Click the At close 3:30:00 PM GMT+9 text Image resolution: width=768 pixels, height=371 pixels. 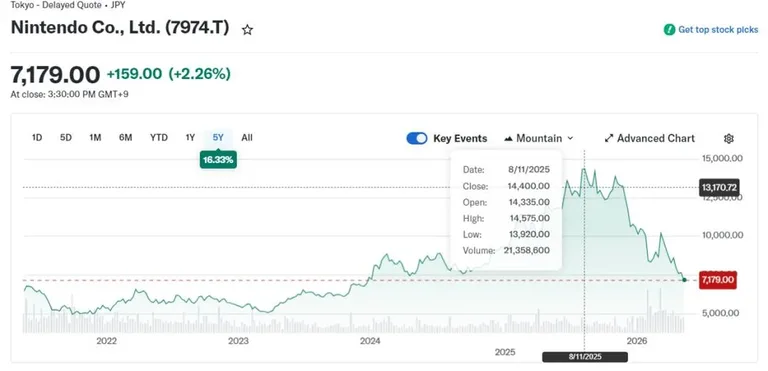[70, 94]
